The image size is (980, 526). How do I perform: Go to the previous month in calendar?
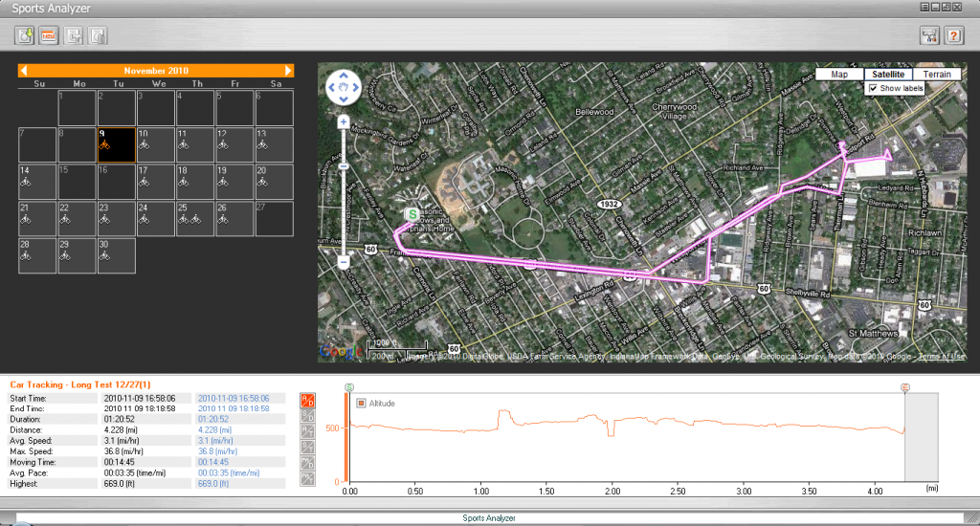[x=24, y=71]
